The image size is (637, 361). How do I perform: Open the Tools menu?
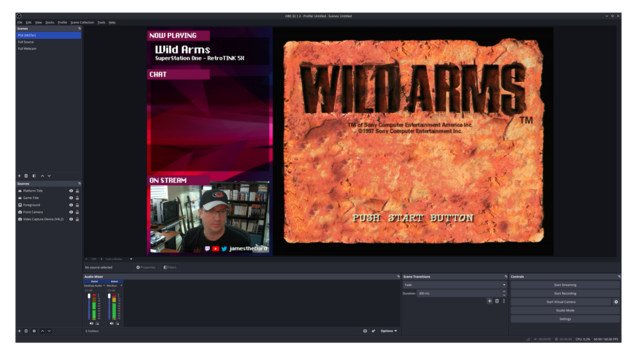[101, 22]
